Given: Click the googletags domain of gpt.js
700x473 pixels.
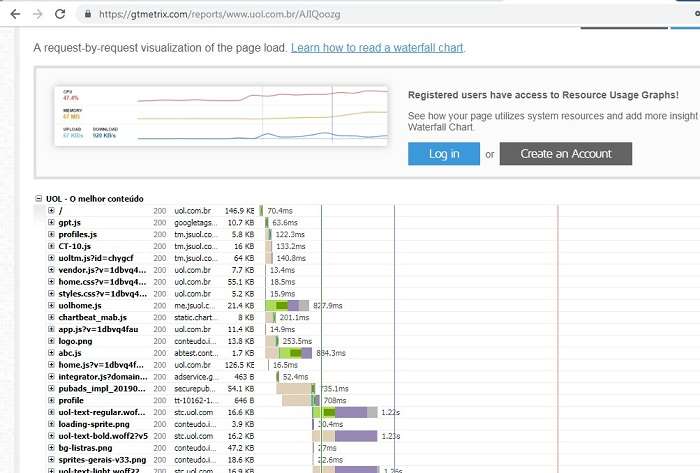Looking at the screenshot, I should click(x=196, y=223).
